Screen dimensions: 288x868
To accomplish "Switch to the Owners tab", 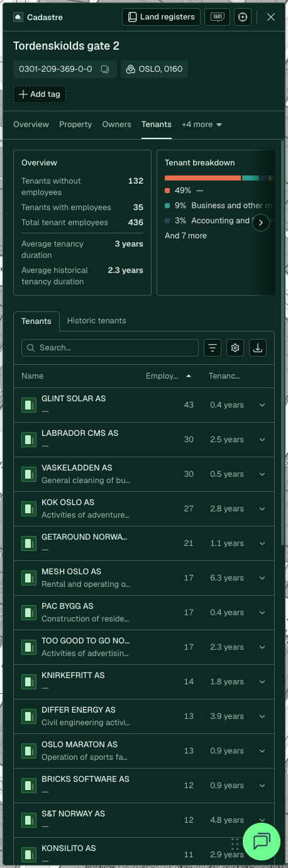I will [x=116, y=125].
